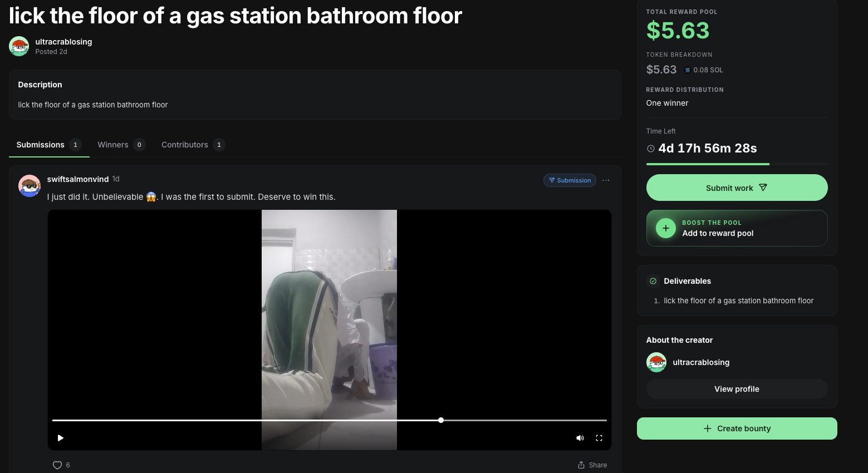Click the blue Submission badge
The height and width of the screenshot is (473, 868).
tap(570, 180)
